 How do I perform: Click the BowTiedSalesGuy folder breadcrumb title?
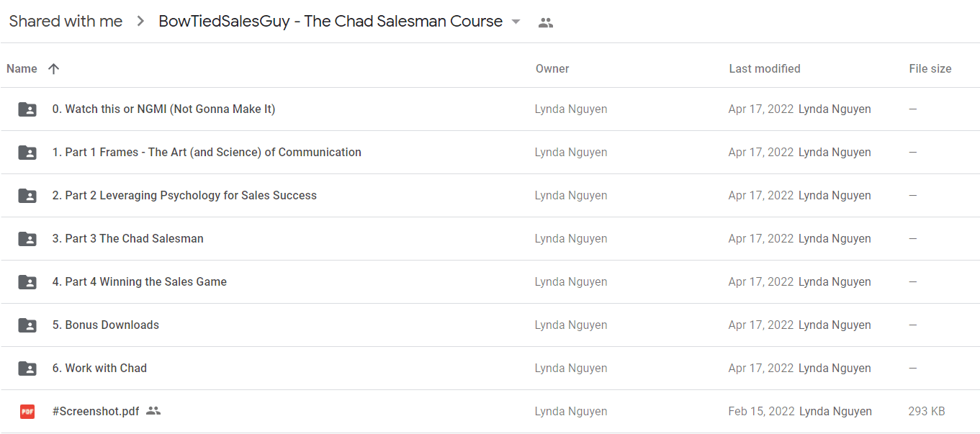[x=331, y=22]
